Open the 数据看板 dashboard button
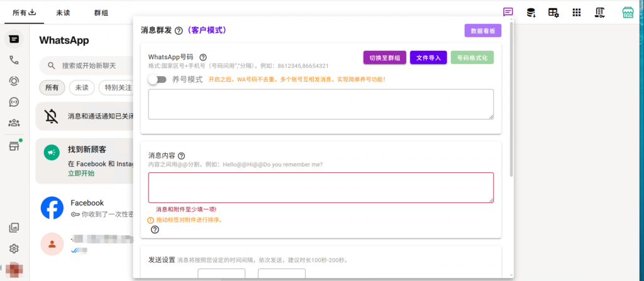Viewport: 644px width, 281px height. pos(483,31)
